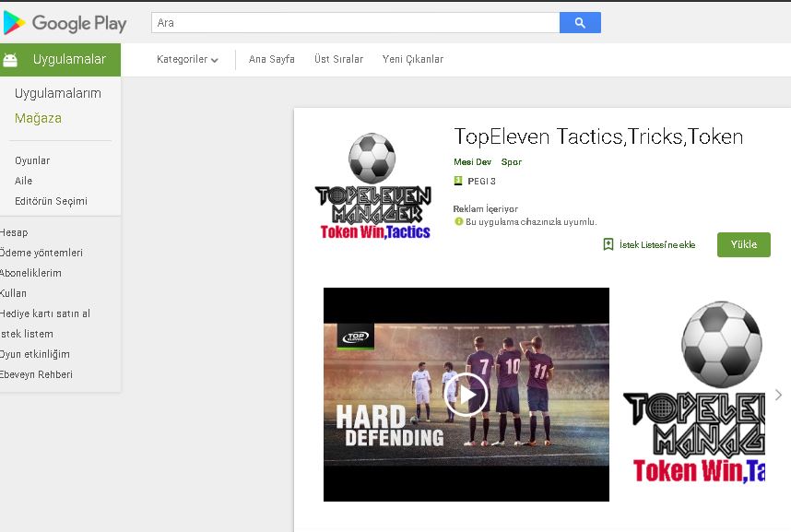Open Oyun etkinliğim link

coord(35,354)
